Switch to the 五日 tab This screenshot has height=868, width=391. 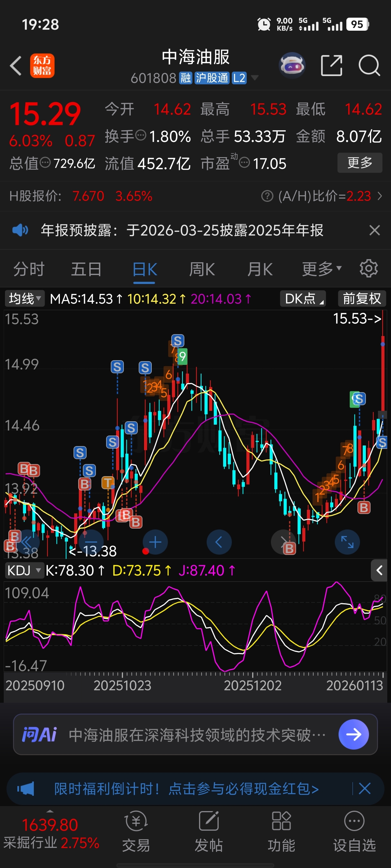(x=86, y=269)
